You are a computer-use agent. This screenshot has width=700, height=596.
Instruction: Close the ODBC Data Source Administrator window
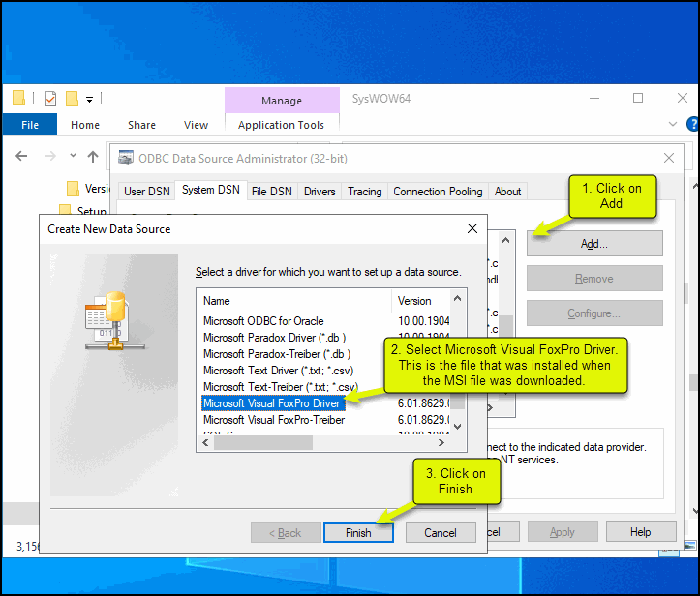pos(669,158)
